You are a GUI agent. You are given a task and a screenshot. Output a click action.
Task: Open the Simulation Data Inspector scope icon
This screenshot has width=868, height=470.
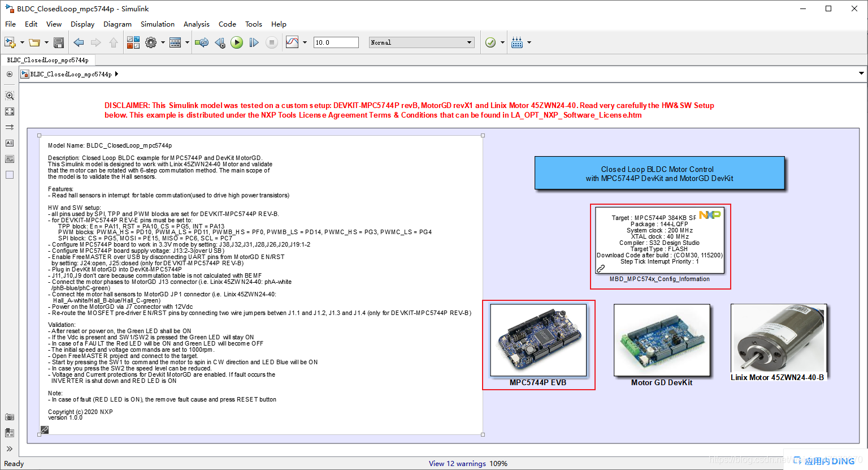(293, 42)
